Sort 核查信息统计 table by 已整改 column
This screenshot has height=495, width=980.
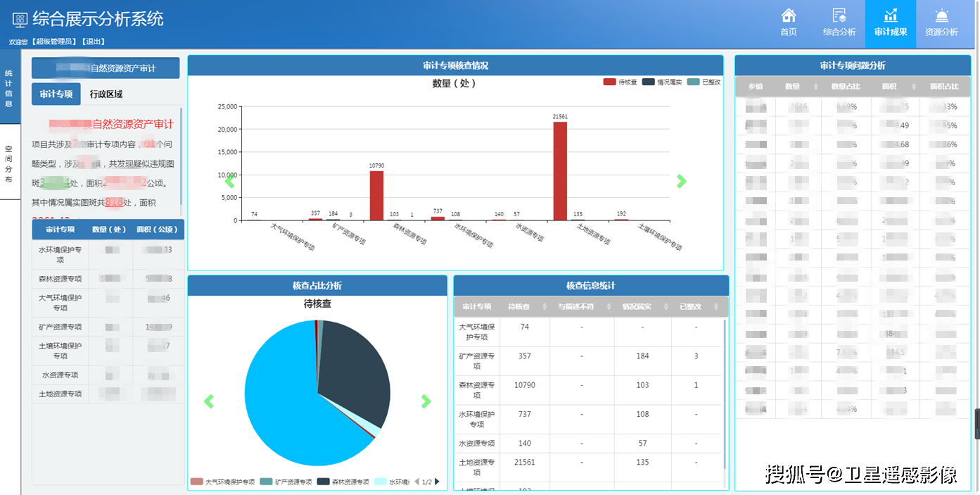(696, 307)
